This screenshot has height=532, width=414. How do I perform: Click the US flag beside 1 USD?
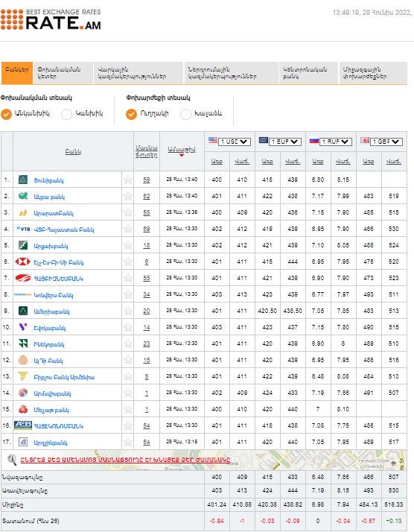(x=213, y=140)
